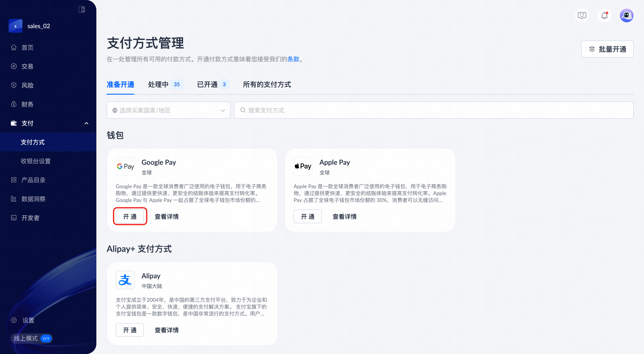The width and height of the screenshot is (644, 354).
Task: Click the Alipay description text
Action: click(191, 307)
